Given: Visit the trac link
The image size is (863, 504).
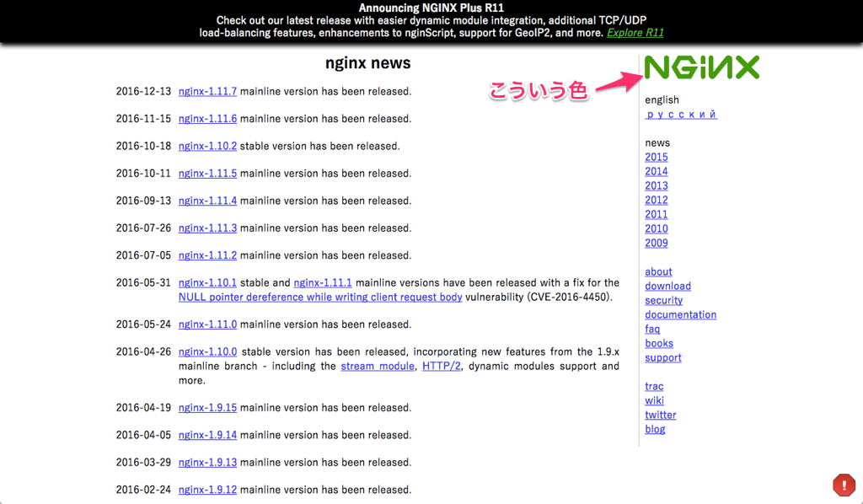Looking at the screenshot, I should pyautogui.click(x=654, y=386).
